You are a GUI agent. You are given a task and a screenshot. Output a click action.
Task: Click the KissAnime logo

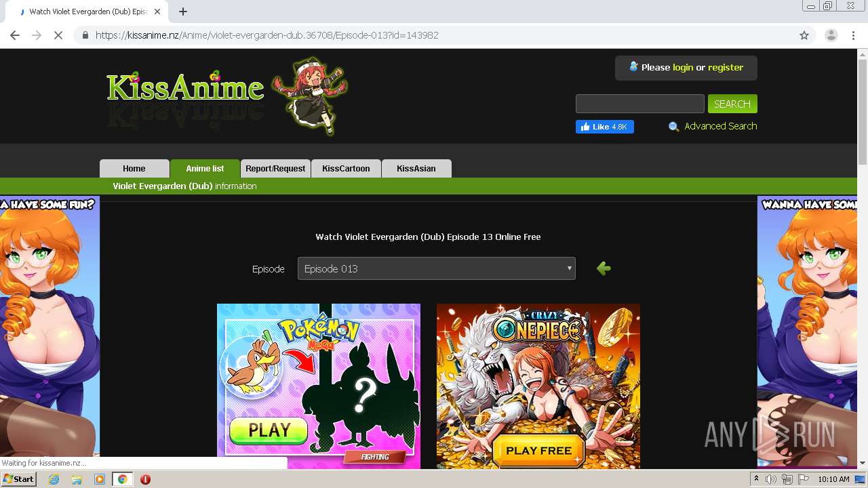click(185, 88)
